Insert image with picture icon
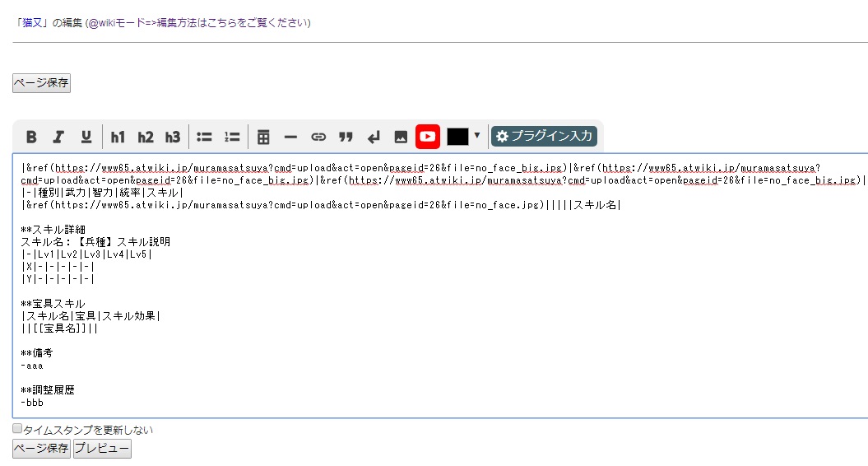Screen dimensions: 868x466 [401, 137]
